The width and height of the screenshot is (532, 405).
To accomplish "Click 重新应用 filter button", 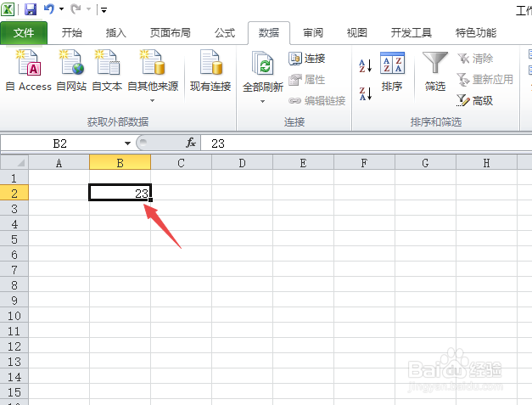I will (485, 80).
